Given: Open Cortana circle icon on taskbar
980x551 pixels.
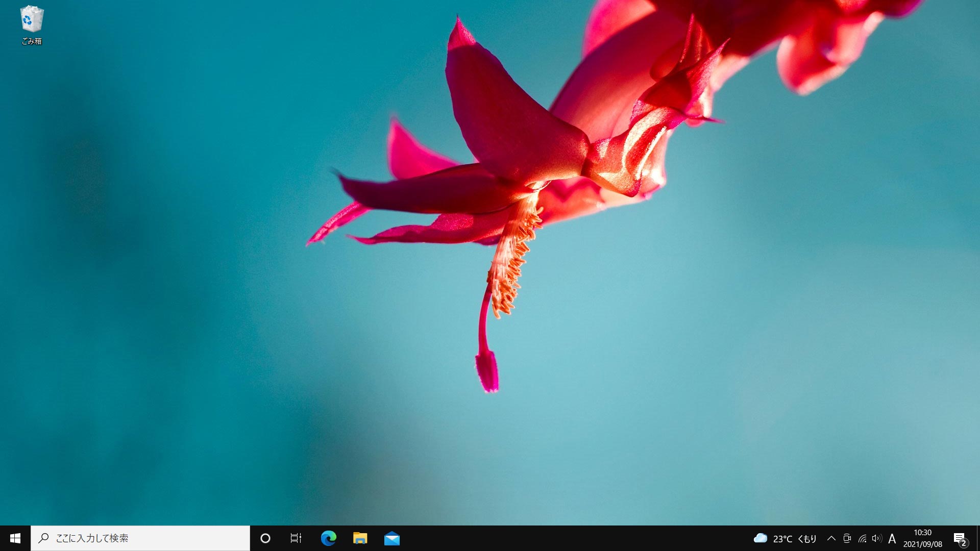Looking at the screenshot, I should 265,538.
